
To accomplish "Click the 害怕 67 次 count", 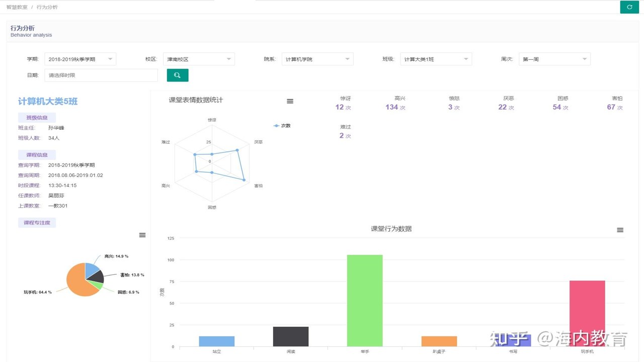I will [615, 107].
